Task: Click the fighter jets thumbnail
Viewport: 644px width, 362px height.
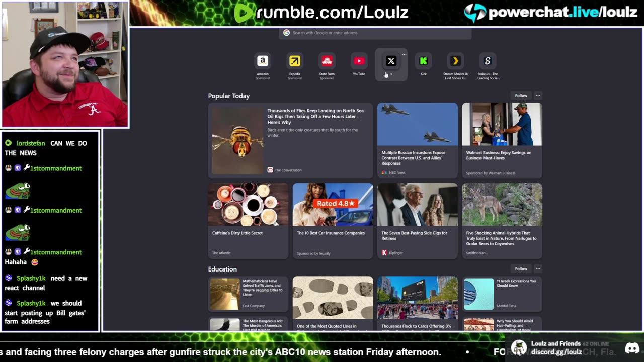Action: click(x=418, y=124)
